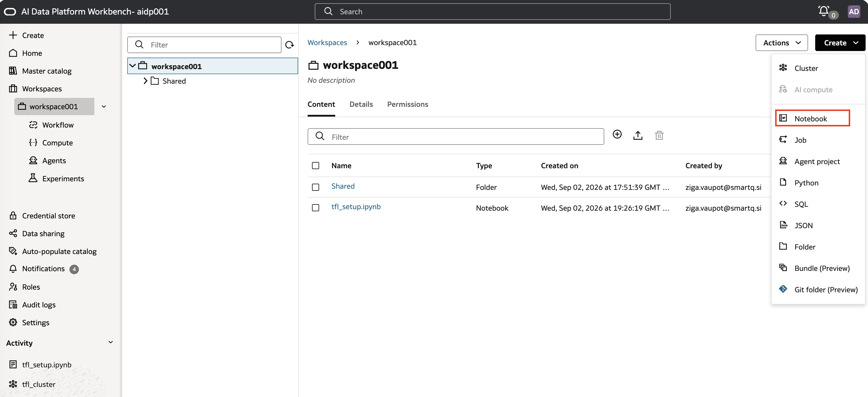Click the add item plus-circle icon
This screenshot has width=868, height=397.
tap(617, 134)
